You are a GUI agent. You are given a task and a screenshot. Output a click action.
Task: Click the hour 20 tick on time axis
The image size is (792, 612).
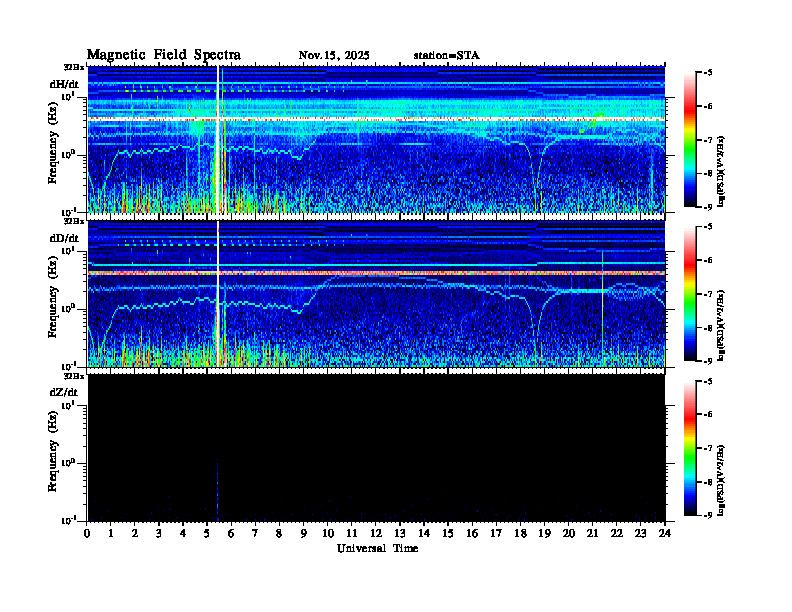pyautogui.click(x=568, y=534)
